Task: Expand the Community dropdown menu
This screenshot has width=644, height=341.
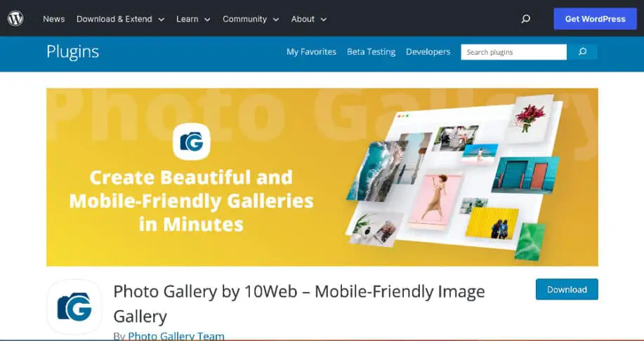Action: click(x=251, y=19)
